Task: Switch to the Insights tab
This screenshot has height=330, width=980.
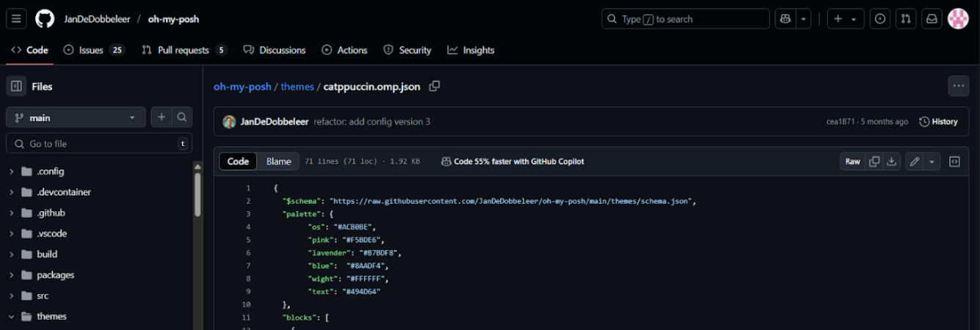Action: tap(471, 50)
